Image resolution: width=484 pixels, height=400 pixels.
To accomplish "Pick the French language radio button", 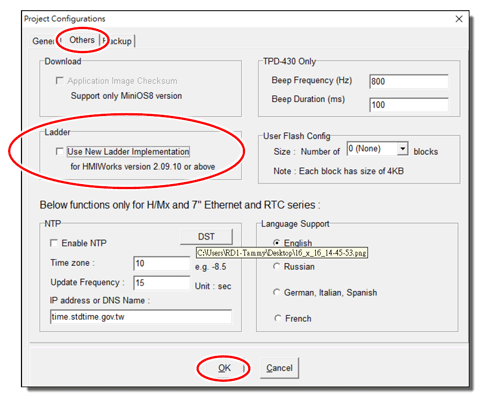I will [277, 318].
